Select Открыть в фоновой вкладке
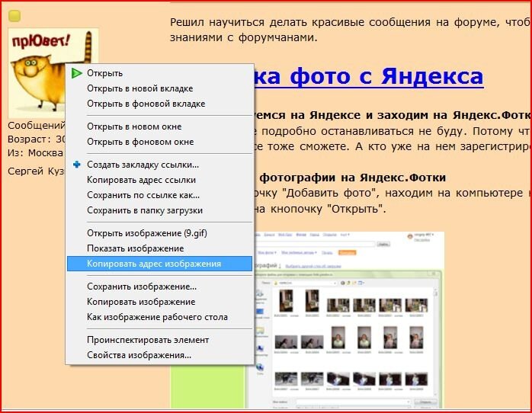This screenshot has height=413, width=532. [146, 104]
